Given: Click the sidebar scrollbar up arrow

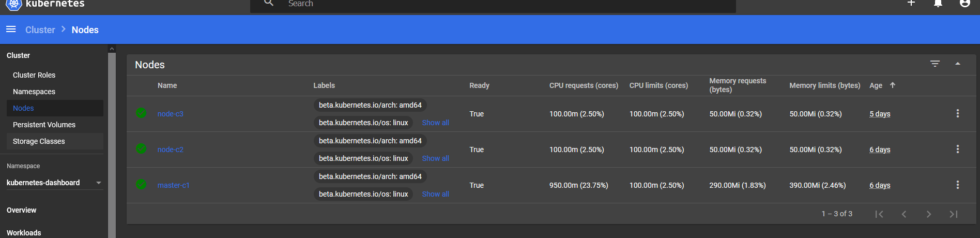Looking at the screenshot, I should (x=112, y=49).
